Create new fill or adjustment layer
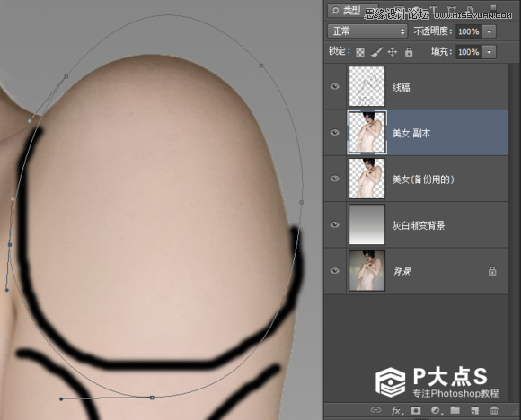 click(436, 411)
